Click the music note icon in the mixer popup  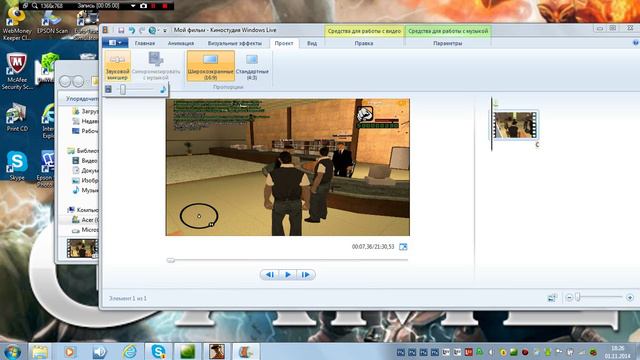point(163,89)
